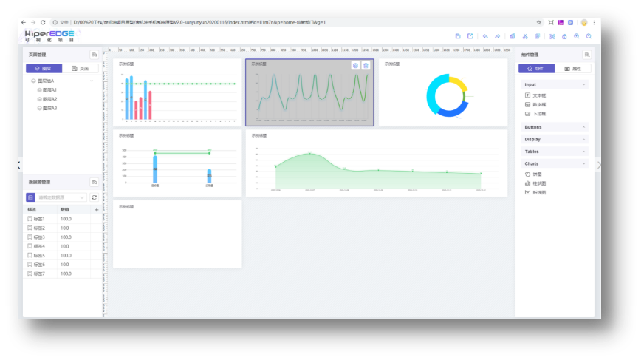Collapse the right side panel arrow

click(x=599, y=165)
